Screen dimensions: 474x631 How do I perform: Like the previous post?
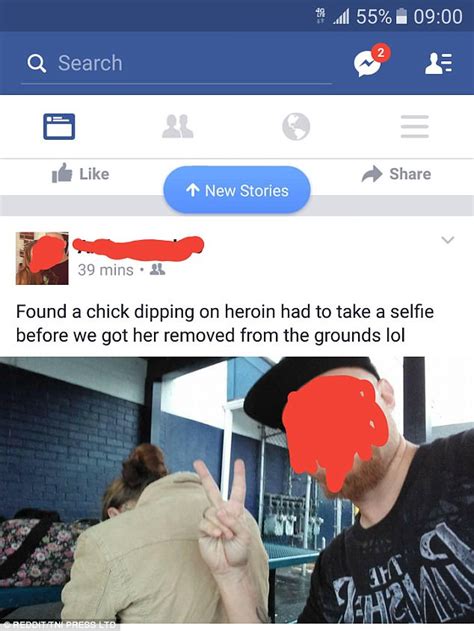80,174
